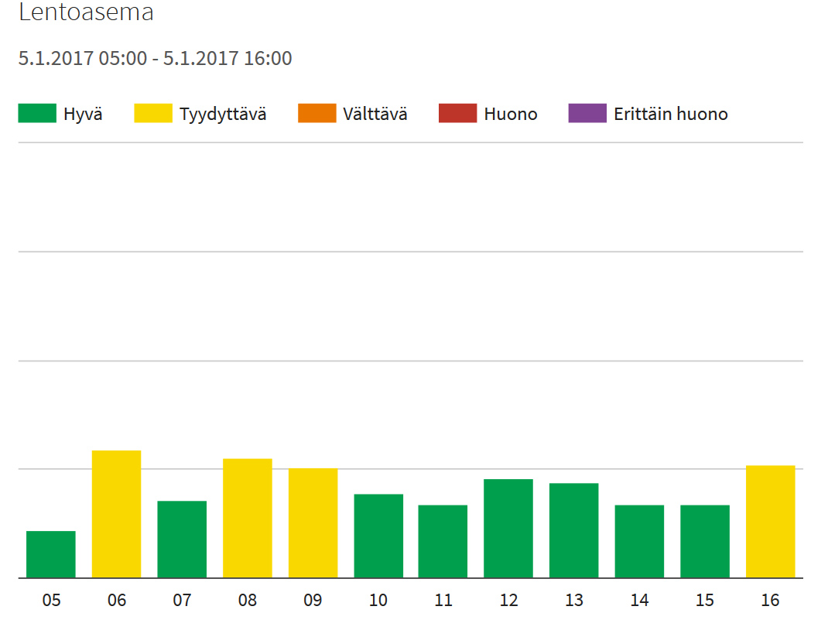Select the yellow bar for hour 06
Screen dimensions: 828x644
pyautogui.click(x=116, y=514)
